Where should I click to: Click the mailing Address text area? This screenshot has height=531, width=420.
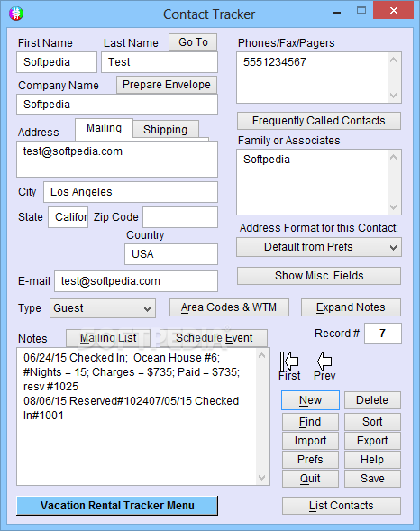(x=117, y=160)
